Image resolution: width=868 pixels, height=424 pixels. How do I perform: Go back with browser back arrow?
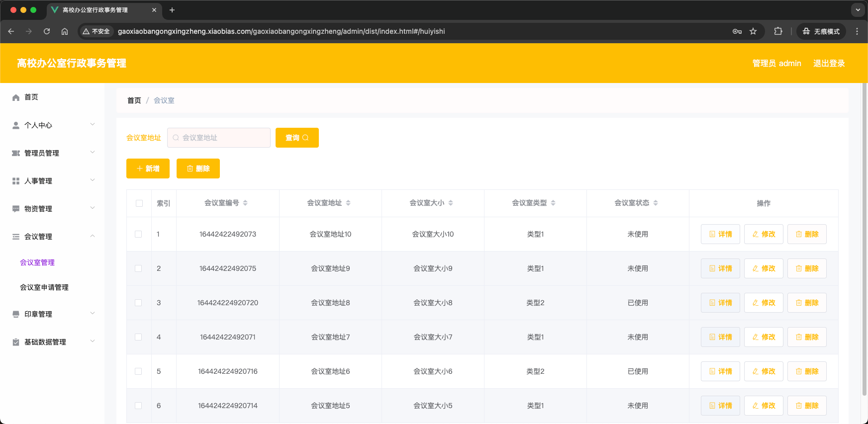pyautogui.click(x=11, y=31)
